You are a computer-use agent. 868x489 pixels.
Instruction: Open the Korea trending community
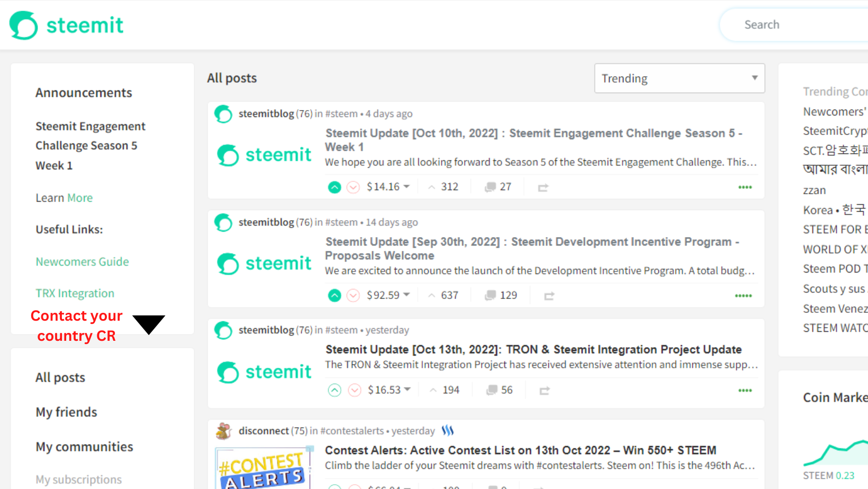[835, 210]
